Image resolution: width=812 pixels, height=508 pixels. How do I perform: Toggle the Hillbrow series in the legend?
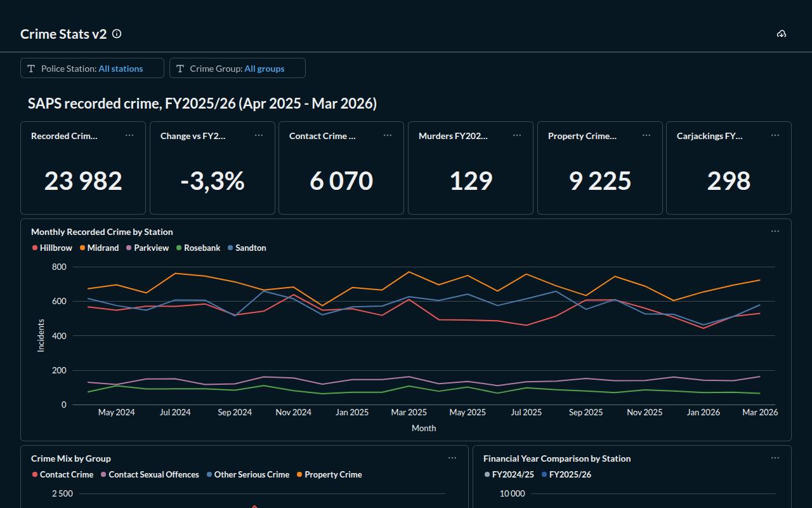point(52,248)
